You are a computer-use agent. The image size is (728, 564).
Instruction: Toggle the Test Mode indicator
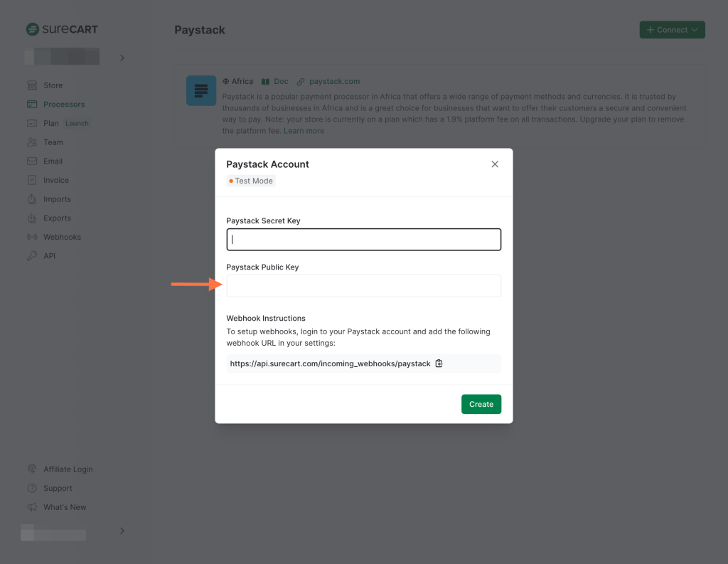(x=250, y=181)
